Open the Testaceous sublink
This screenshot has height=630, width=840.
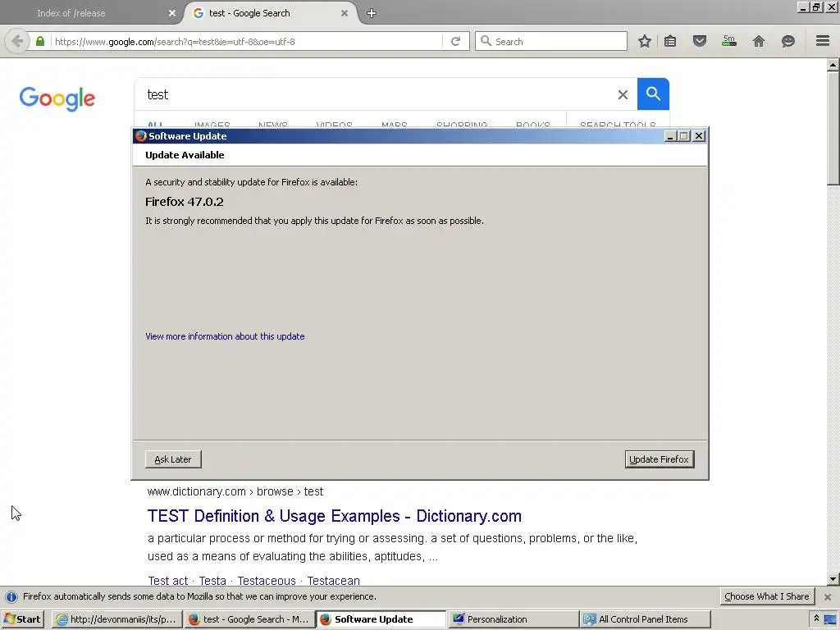tap(267, 581)
